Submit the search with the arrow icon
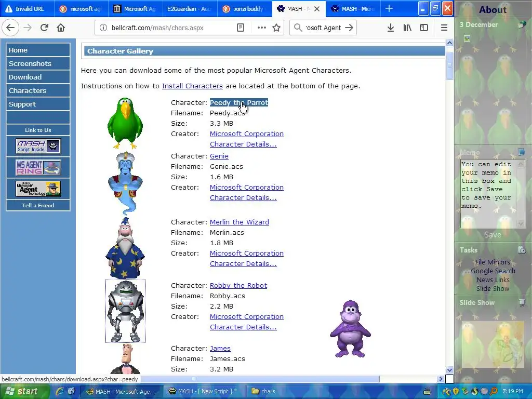This screenshot has width=532, height=399. pos(349,28)
